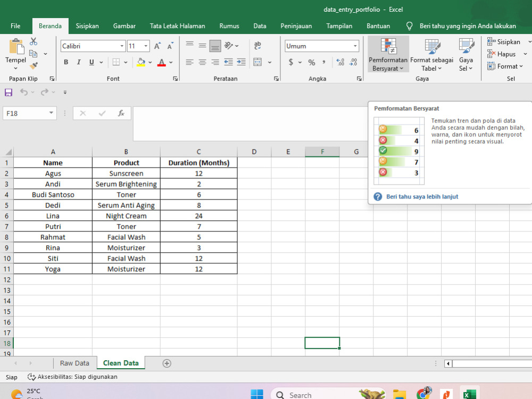Click the Tempel paste icon
Image resolution: width=532 pixels, height=399 pixels.
[x=15, y=46]
